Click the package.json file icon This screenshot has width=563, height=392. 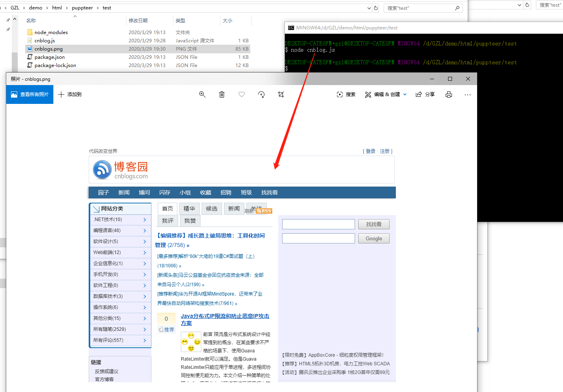coord(30,57)
